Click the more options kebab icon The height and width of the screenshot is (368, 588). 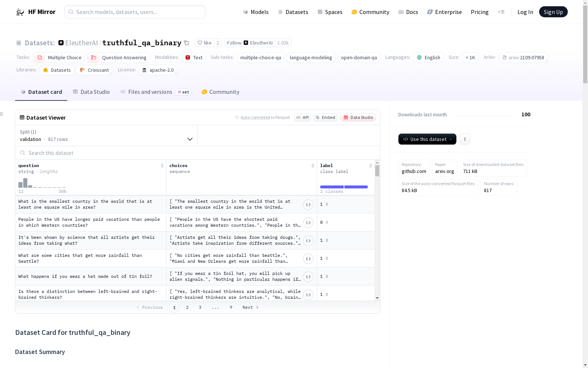click(x=465, y=139)
